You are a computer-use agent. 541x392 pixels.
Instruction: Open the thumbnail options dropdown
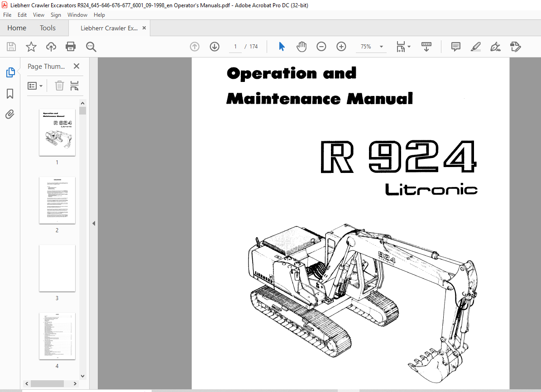pos(35,86)
